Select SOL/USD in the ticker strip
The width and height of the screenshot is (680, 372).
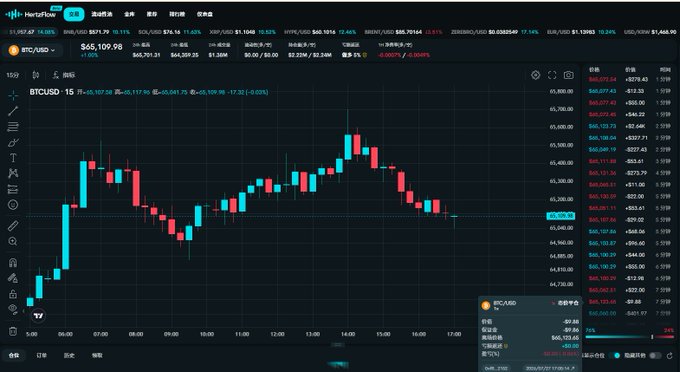[x=170, y=32]
